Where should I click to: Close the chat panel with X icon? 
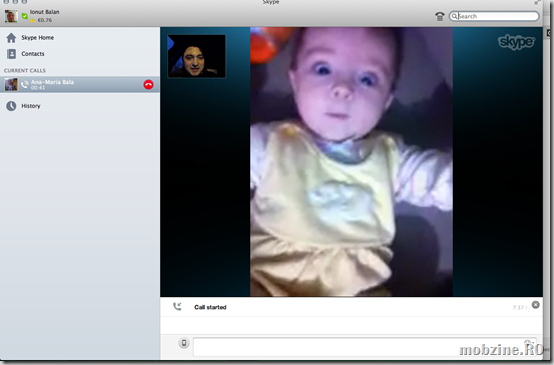[x=536, y=305]
